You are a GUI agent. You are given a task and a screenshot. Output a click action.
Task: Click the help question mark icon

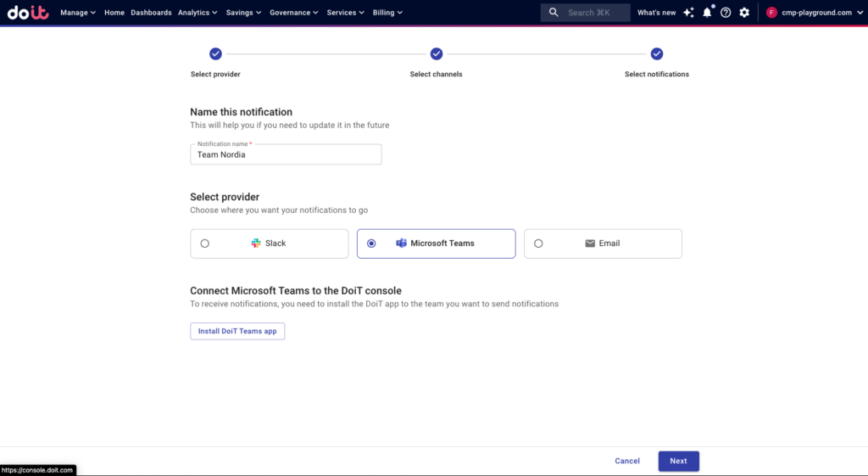point(726,13)
